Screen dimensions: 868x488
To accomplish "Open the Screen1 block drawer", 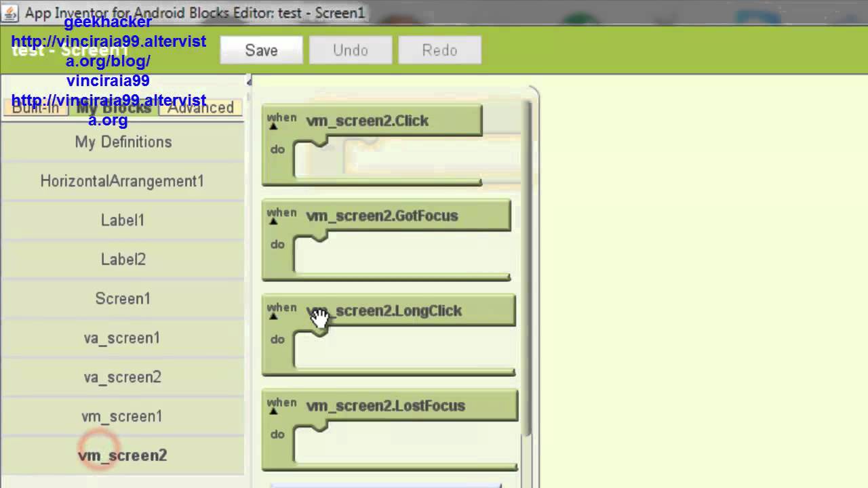I will tap(123, 299).
